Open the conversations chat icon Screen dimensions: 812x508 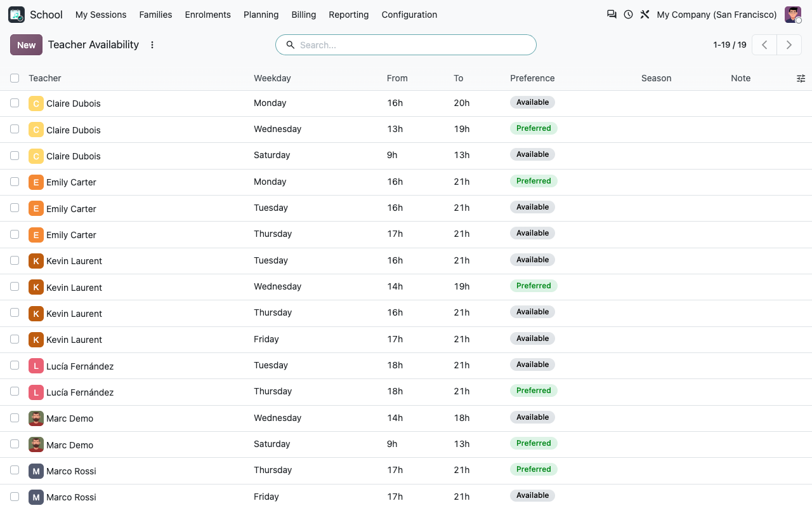tap(612, 15)
